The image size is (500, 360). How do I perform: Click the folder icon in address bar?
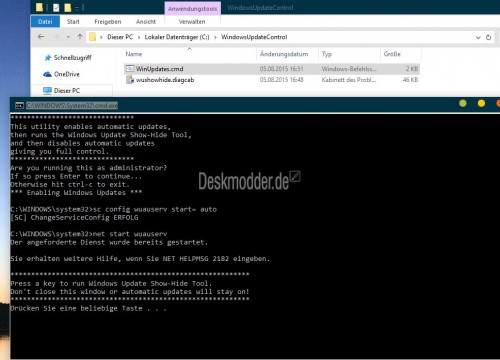(93, 37)
